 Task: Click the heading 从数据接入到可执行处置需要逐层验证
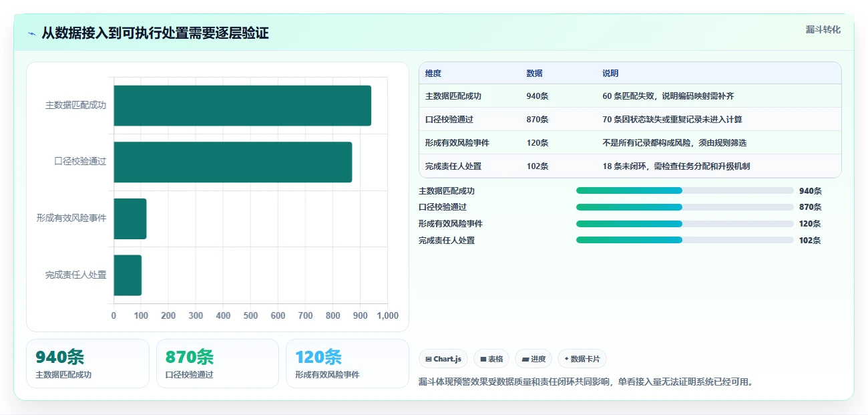(155, 33)
